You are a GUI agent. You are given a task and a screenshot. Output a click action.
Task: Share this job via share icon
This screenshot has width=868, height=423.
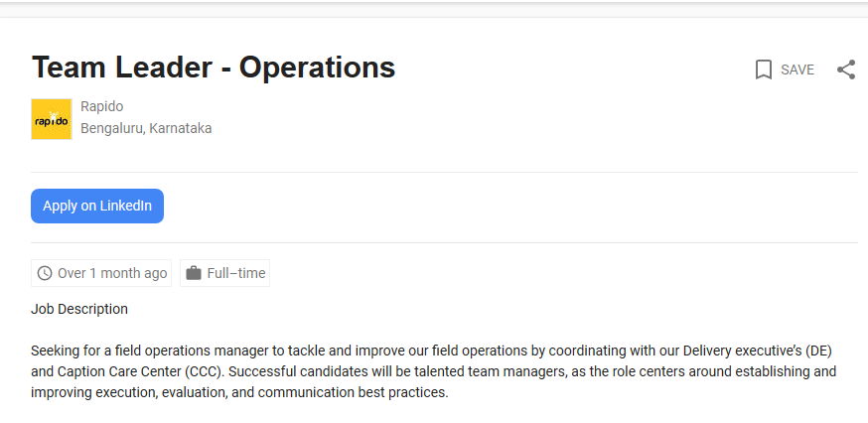click(846, 70)
